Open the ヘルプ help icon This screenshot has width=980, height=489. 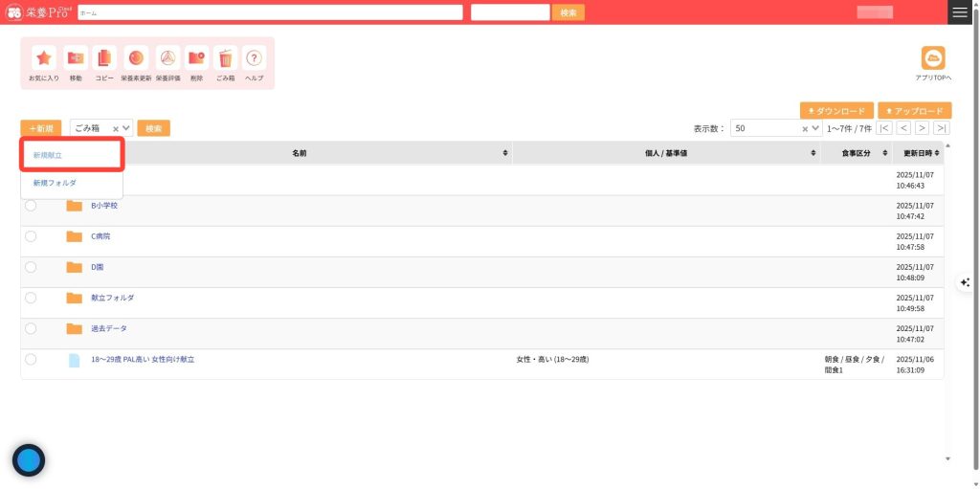(254, 58)
